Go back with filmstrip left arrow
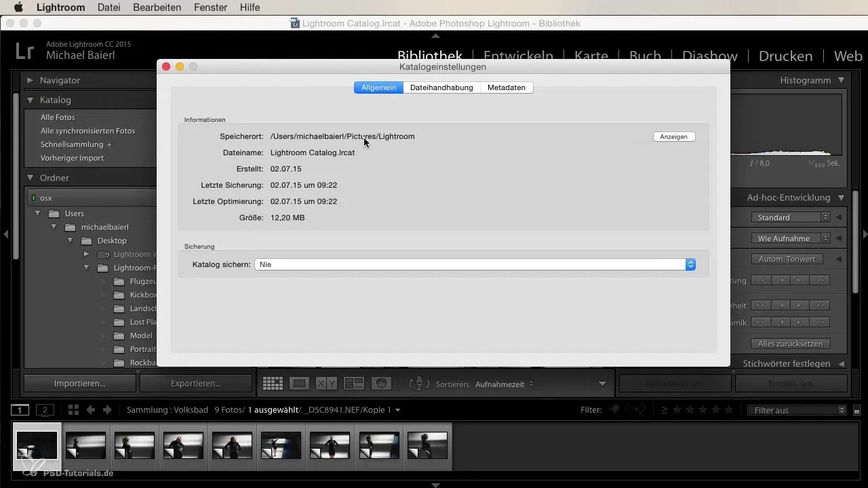868x488 pixels. coord(90,410)
